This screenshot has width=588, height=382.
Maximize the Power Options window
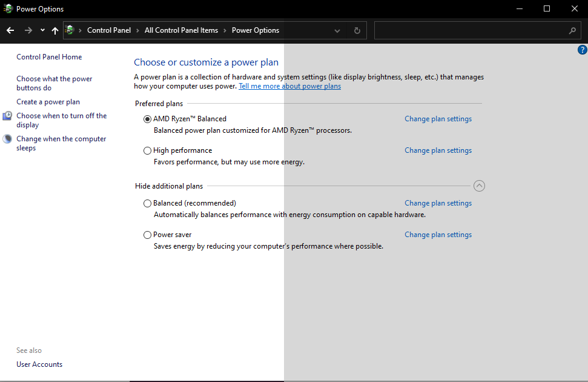click(x=547, y=8)
